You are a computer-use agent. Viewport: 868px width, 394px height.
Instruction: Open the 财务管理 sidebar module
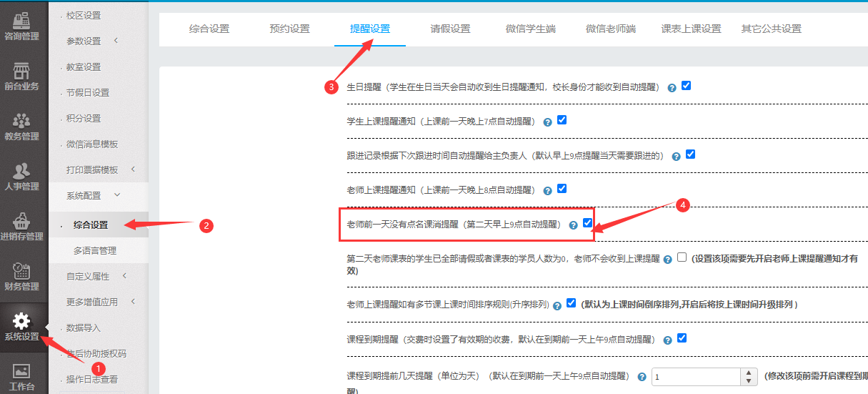[21, 277]
